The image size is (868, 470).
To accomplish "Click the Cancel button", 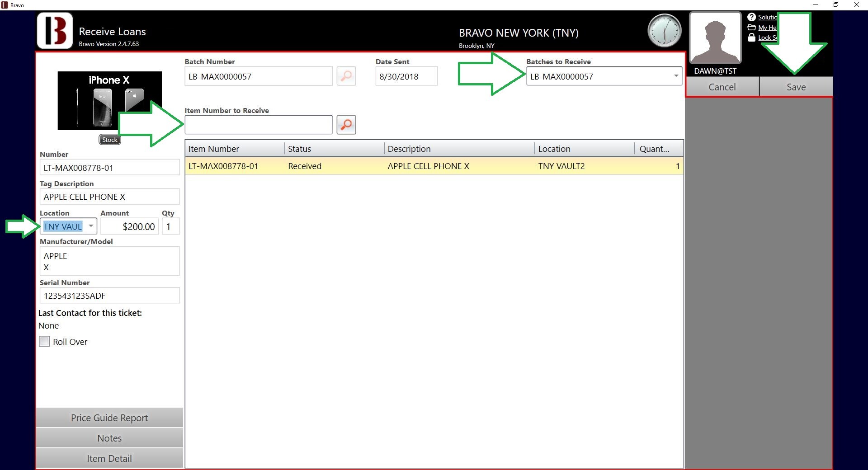I will [x=722, y=87].
